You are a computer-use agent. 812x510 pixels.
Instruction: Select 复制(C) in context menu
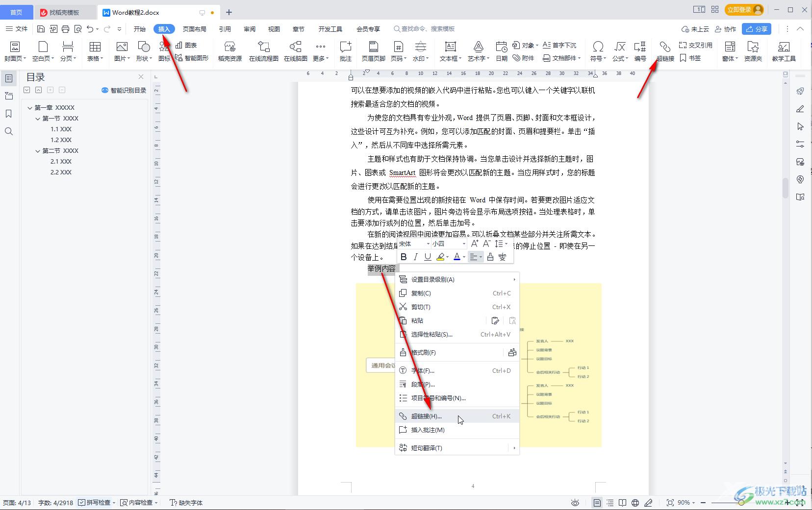[457, 293]
